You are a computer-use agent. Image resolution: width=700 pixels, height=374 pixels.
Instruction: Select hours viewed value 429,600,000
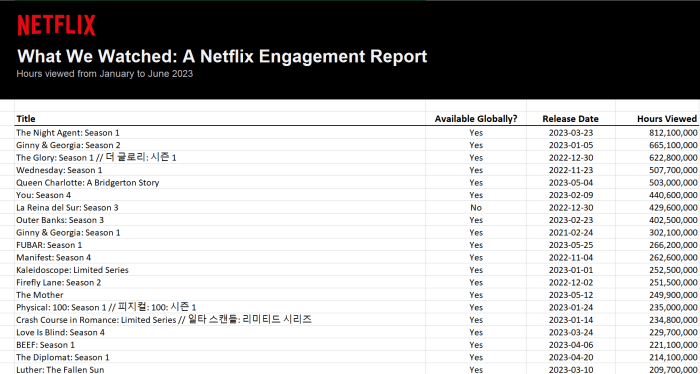(x=673, y=208)
